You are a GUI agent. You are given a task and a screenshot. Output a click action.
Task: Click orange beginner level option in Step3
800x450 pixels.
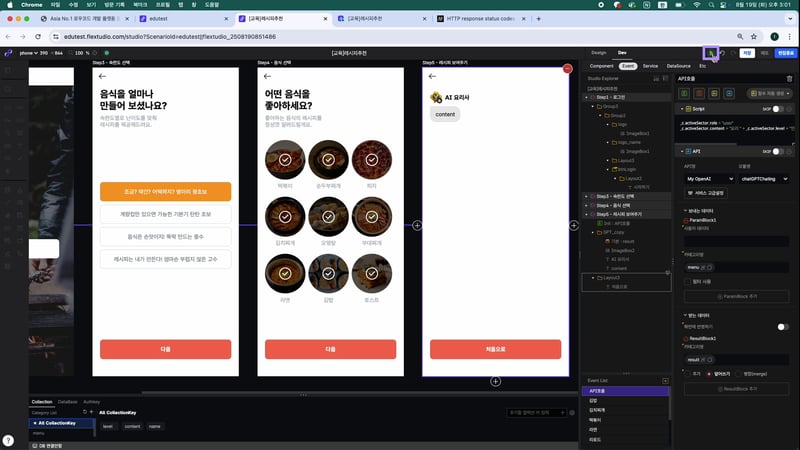click(165, 192)
